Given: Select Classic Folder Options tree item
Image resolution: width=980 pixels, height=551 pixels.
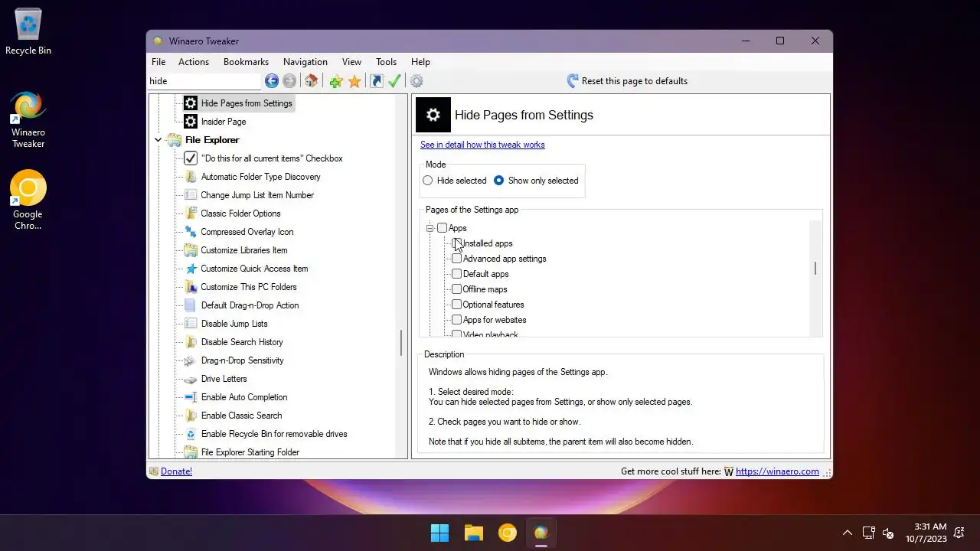Looking at the screenshot, I should click(240, 214).
